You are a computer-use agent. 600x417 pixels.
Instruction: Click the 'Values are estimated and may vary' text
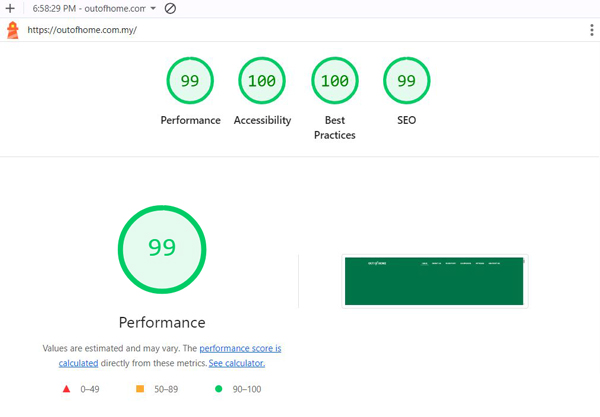111,348
